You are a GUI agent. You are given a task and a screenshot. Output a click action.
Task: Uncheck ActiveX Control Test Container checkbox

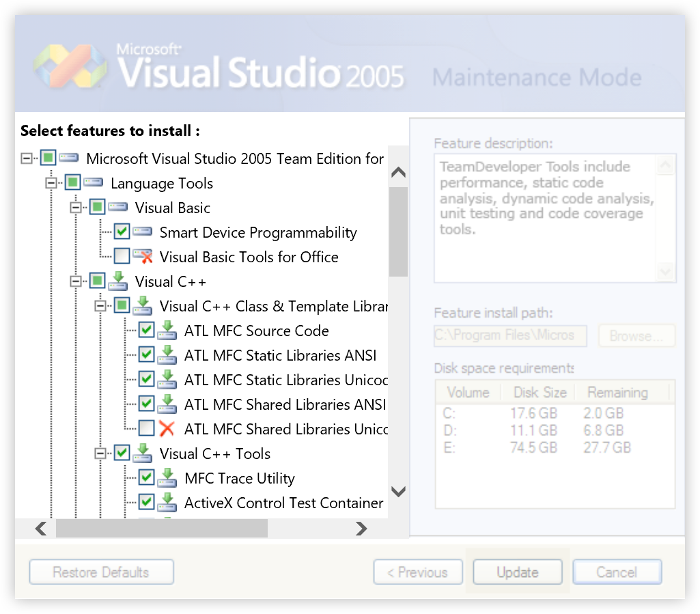click(x=146, y=501)
